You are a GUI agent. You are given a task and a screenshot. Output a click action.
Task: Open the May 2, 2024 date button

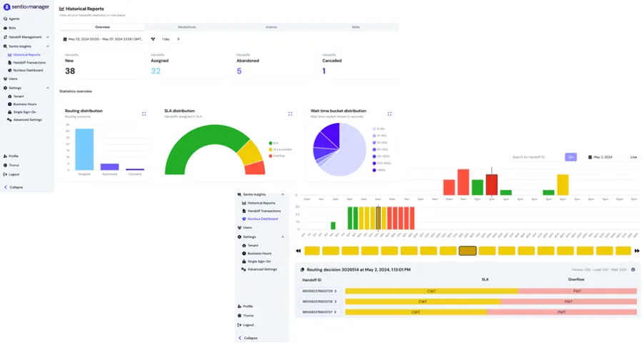click(600, 157)
